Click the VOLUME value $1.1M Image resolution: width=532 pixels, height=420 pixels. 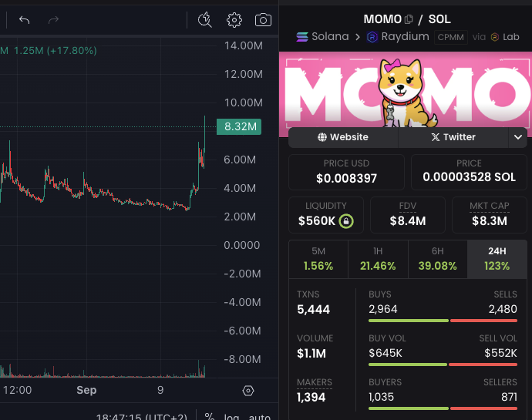click(311, 354)
